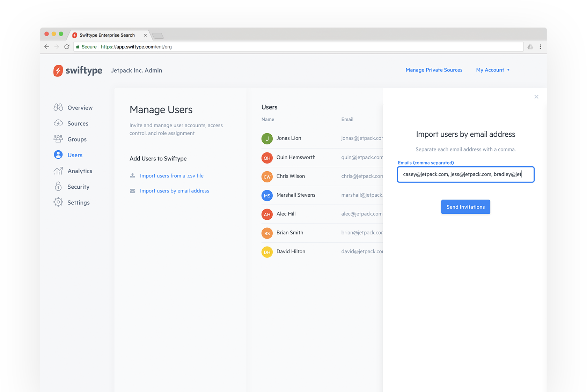
Task: Click the Name column header
Action: [x=268, y=119]
